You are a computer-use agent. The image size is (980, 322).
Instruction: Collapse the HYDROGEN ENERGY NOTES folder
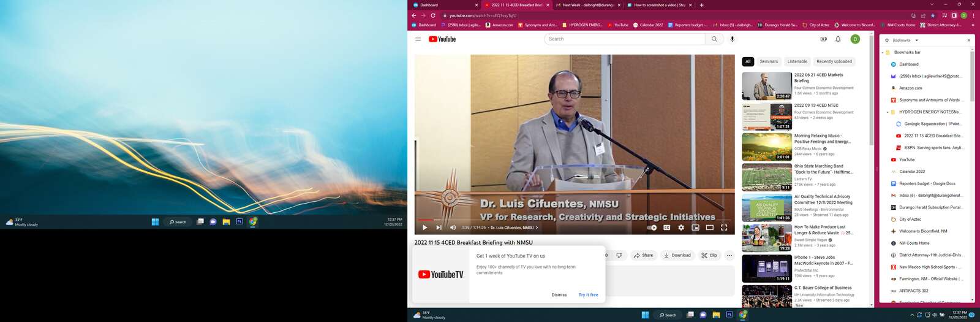tap(888, 112)
